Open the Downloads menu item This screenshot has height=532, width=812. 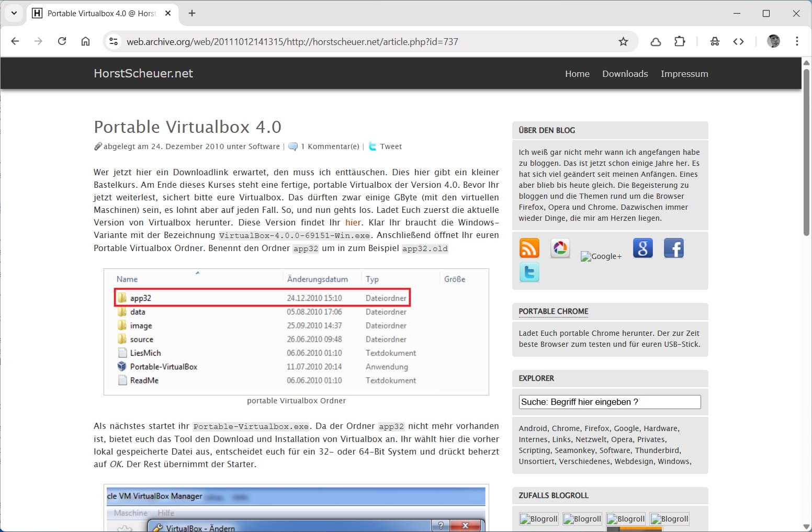pos(625,74)
